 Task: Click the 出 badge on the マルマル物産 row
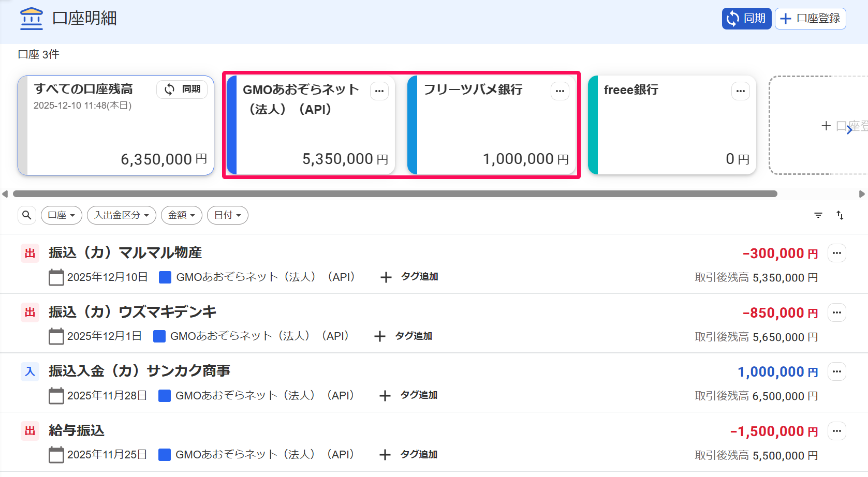pos(30,254)
